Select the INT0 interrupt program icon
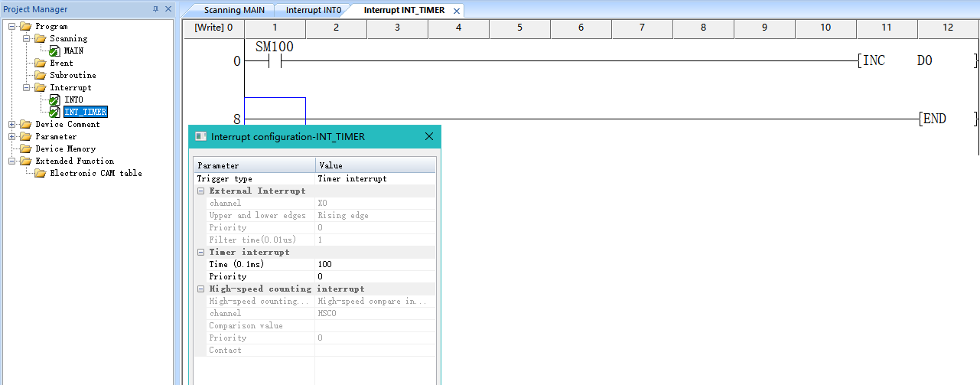Image resolution: width=980 pixels, height=385 pixels. coord(54,100)
